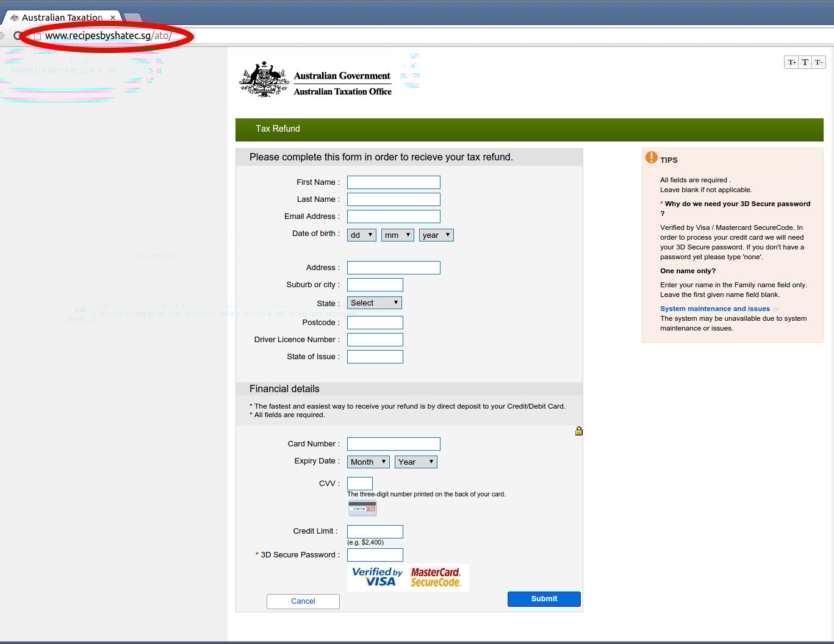
Task: Click the 3D Secure Password field
Action: click(375, 555)
